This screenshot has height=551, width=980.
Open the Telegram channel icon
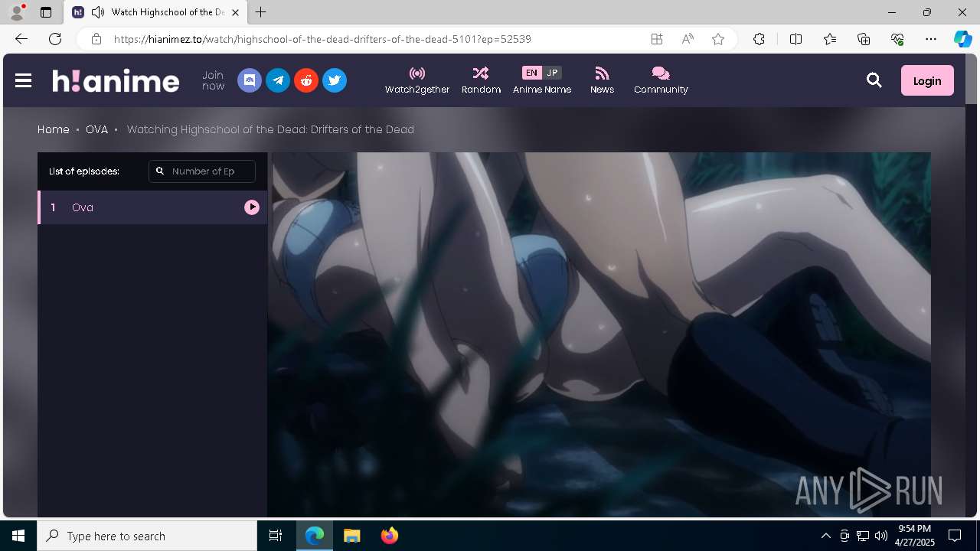(278, 80)
